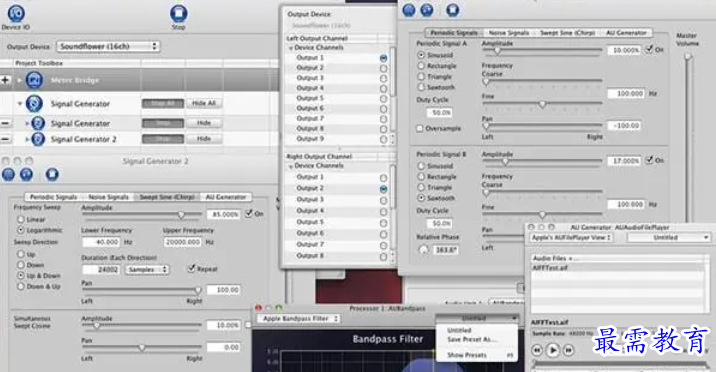Remove Signal Generator 2 with its minus button
This screenshot has width=716, height=372.
point(5,139)
